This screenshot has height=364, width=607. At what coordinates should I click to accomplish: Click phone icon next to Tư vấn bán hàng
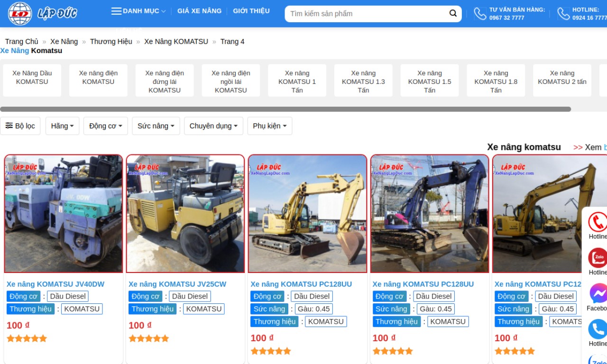pos(480,14)
